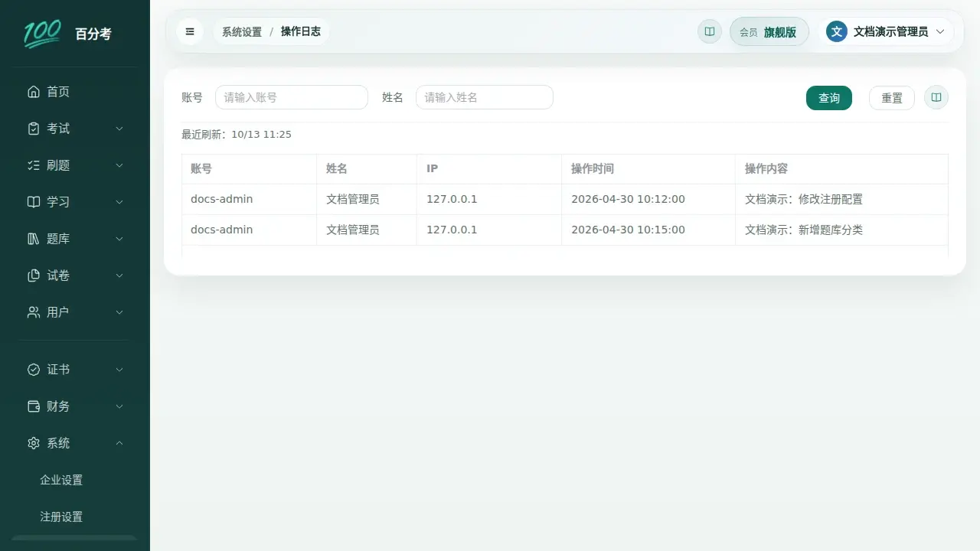980x551 pixels.
Task: Expand the 财务 menu chevron
Action: tap(119, 406)
